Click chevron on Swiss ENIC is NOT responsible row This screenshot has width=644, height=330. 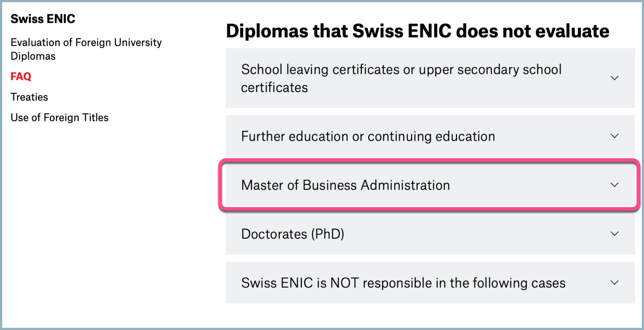[614, 283]
